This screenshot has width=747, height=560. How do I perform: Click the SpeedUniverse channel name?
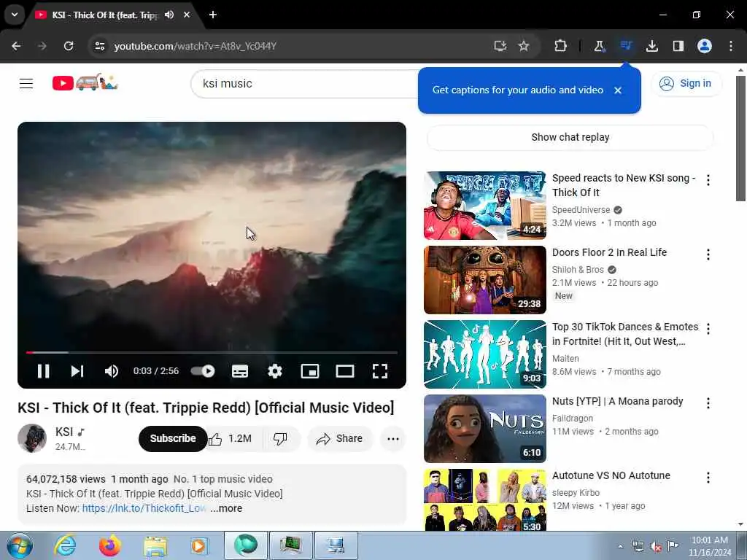[x=581, y=209]
